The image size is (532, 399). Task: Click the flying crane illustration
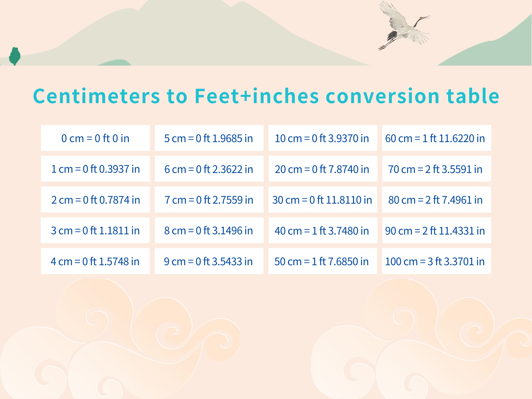tap(404, 25)
